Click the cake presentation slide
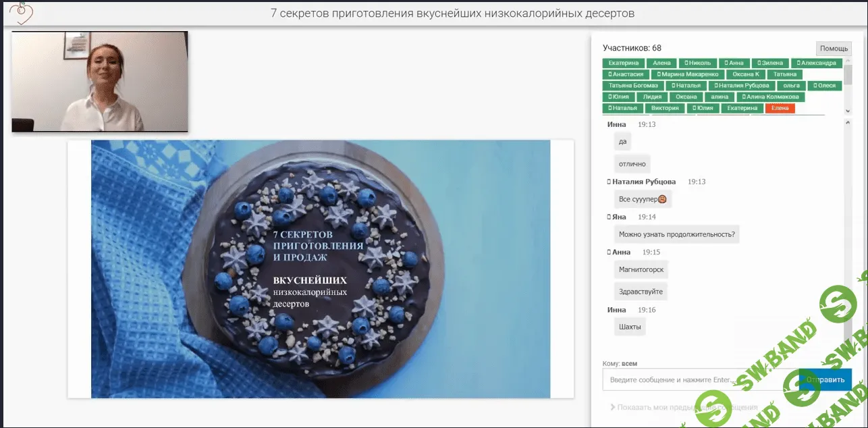This screenshot has height=428, width=868. [x=321, y=269]
